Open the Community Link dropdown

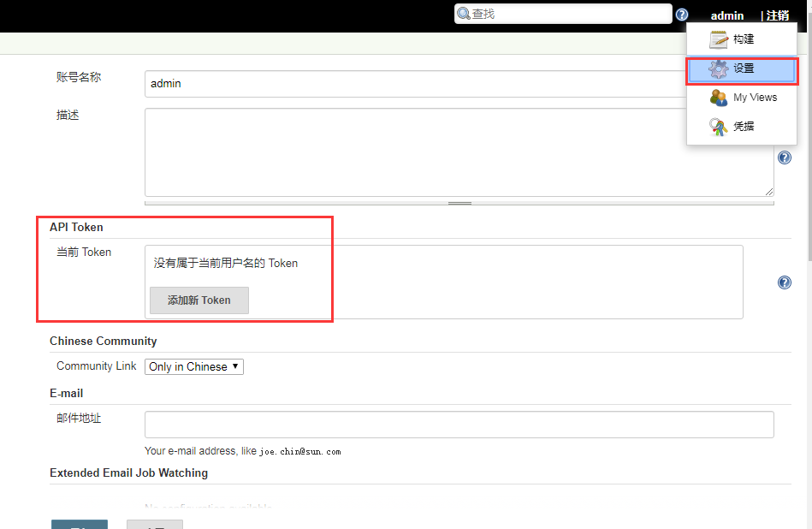coord(194,367)
